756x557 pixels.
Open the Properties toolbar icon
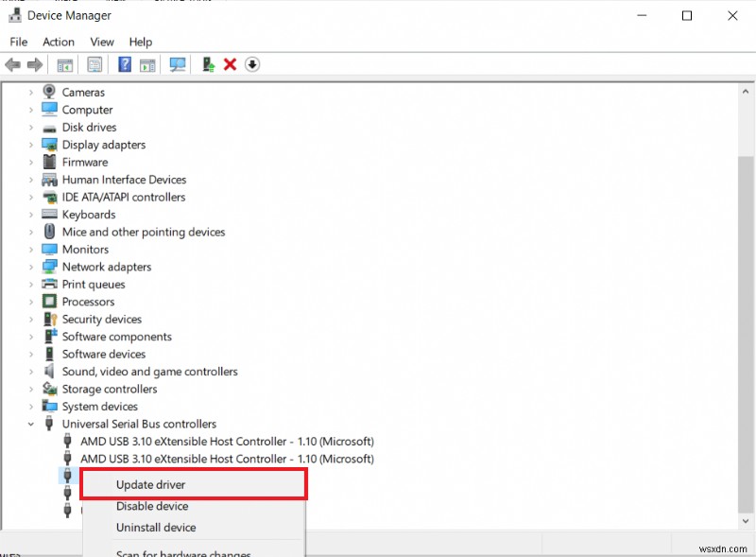(x=94, y=64)
